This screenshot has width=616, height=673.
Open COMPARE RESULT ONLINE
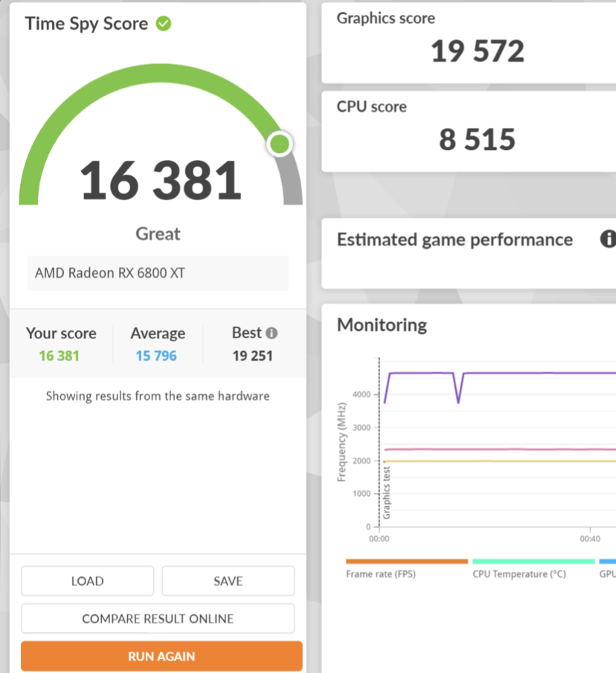tap(158, 619)
